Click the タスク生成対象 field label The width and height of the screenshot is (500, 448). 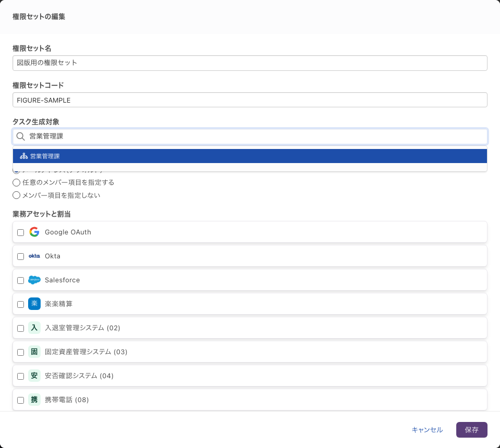pos(36,122)
